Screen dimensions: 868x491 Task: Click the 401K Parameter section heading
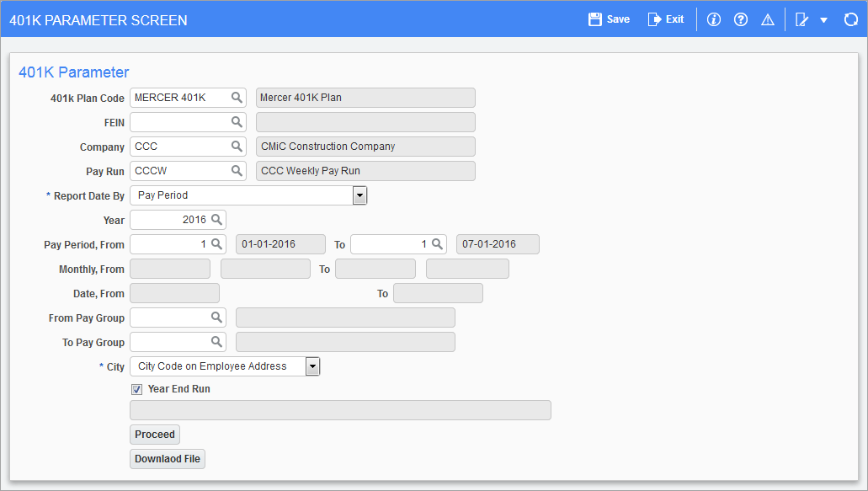tap(73, 72)
